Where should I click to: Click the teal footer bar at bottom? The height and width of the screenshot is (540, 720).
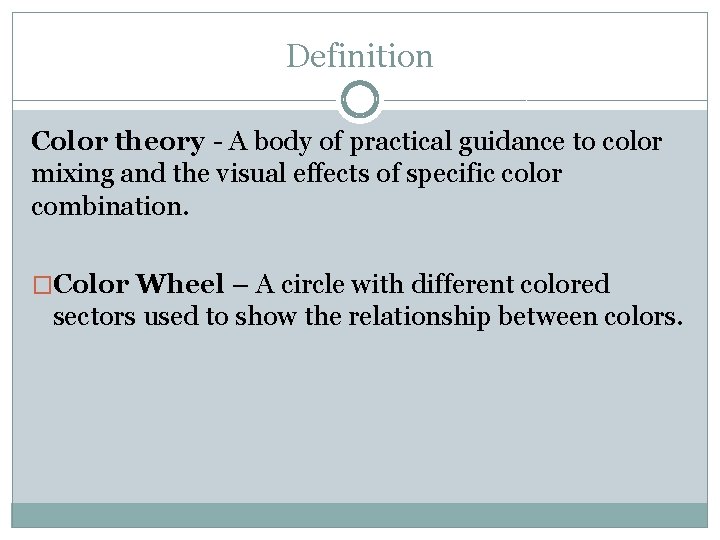[x=360, y=515]
